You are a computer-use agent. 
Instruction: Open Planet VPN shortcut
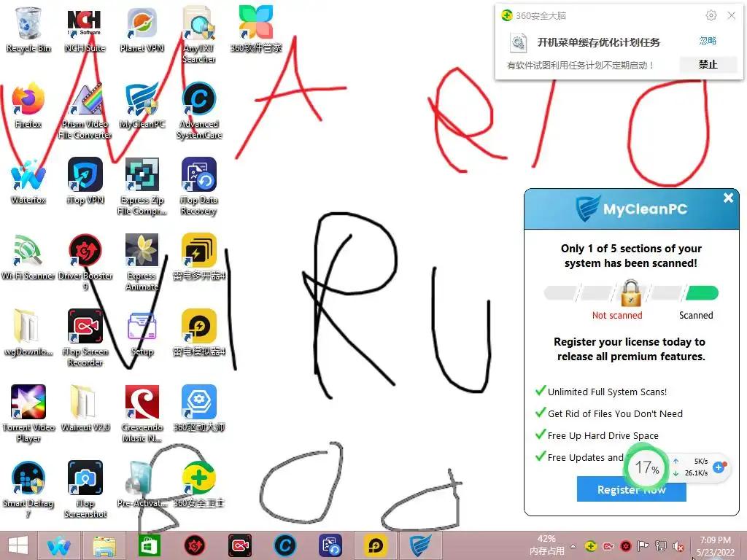(x=142, y=29)
